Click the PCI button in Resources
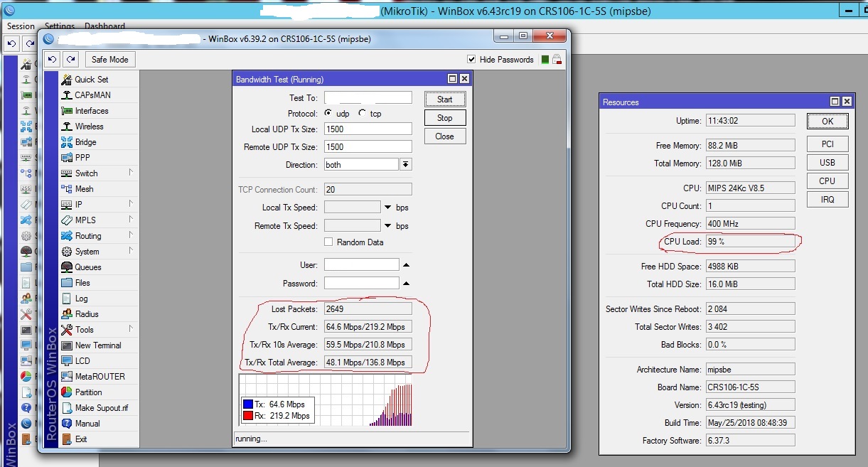This screenshot has width=868, height=467. coord(827,144)
